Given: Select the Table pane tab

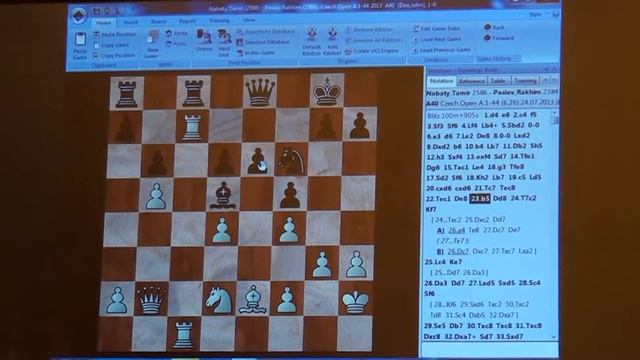Looking at the screenshot, I should [x=498, y=81].
